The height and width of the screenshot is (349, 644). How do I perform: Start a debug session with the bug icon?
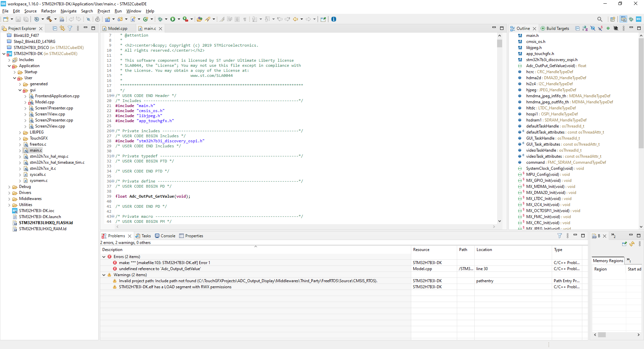coord(160,19)
